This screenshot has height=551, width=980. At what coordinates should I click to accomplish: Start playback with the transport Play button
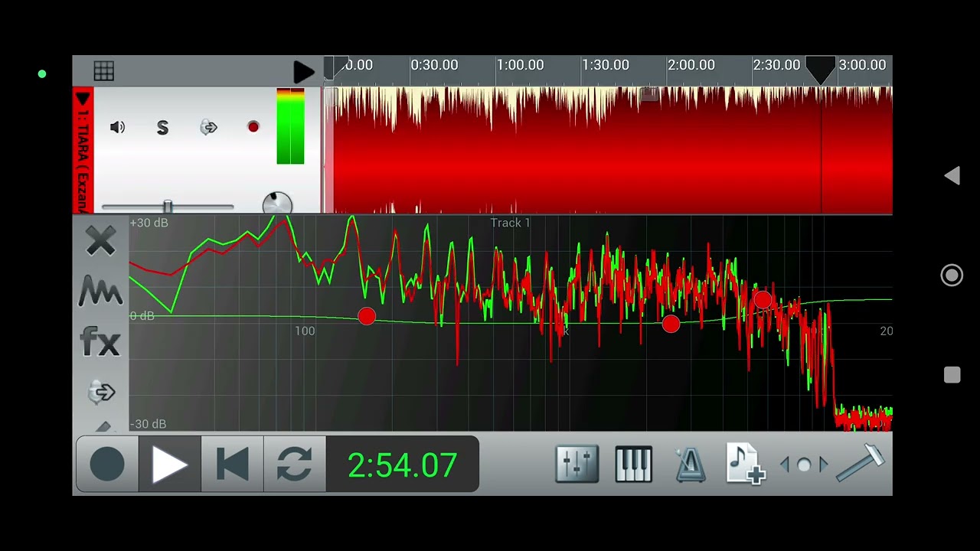[170, 465]
